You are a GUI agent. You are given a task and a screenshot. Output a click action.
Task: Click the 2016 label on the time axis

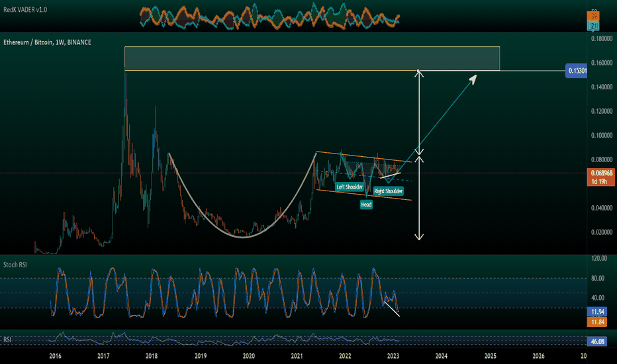(55, 356)
